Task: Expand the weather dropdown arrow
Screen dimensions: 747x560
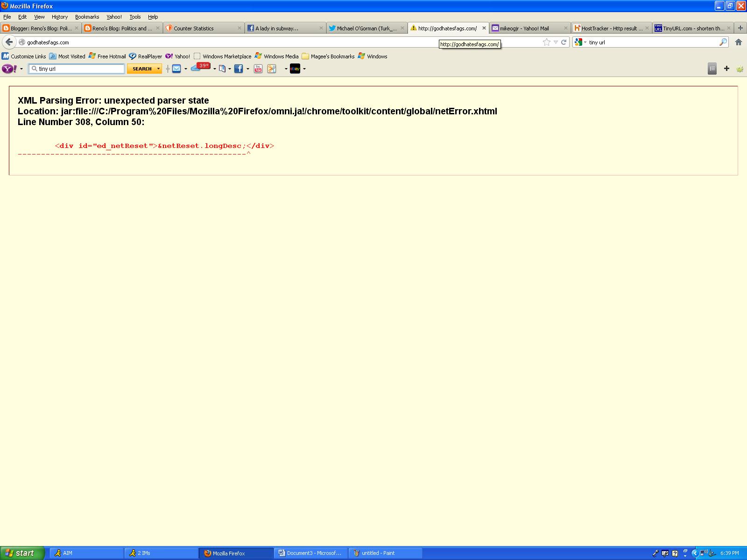Action: pyautogui.click(x=214, y=69)
